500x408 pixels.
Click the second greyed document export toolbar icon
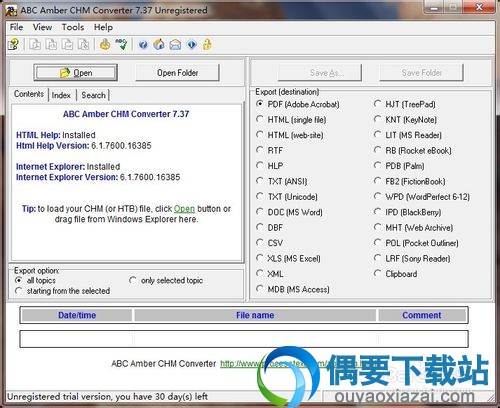point(51,44)
